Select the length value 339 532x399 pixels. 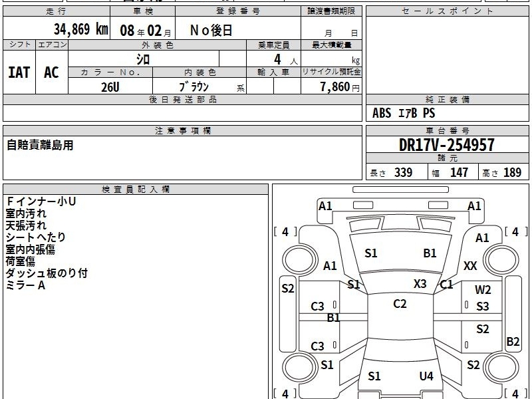(403, 172)
